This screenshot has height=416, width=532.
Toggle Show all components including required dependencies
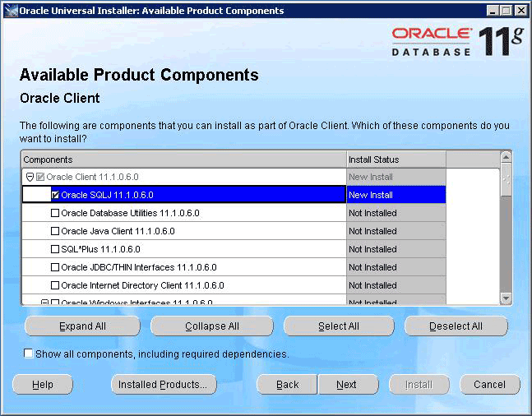29,354
